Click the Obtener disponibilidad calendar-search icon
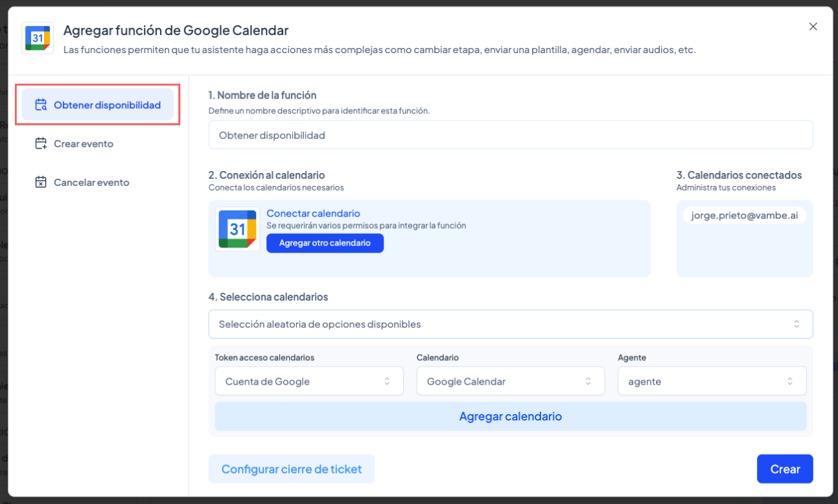 pyautogui.click(x=41, y=105)
